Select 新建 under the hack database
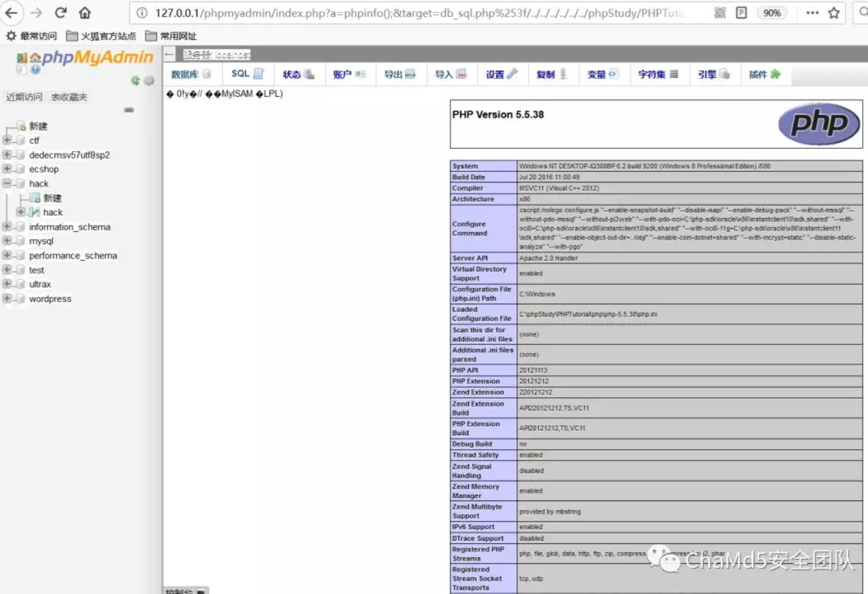The height and width of the screenshot is (594, 868). click(x=53, y=198)
